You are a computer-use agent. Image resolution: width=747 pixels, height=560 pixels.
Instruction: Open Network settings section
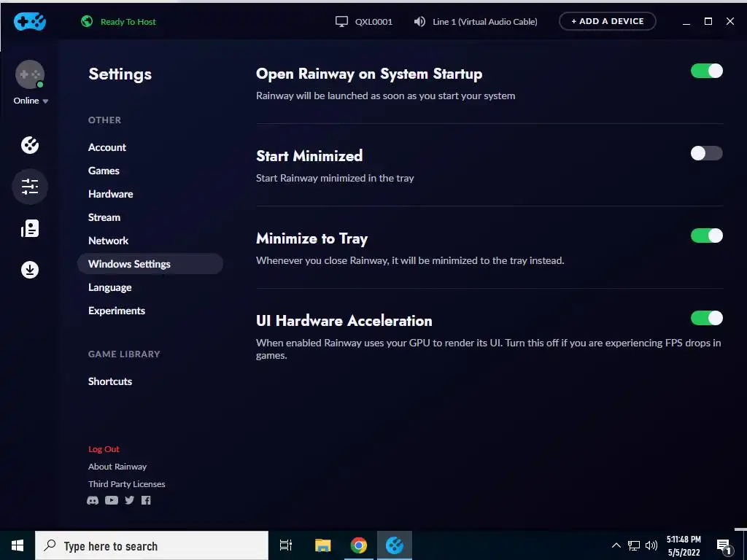(x=108, y=241)
